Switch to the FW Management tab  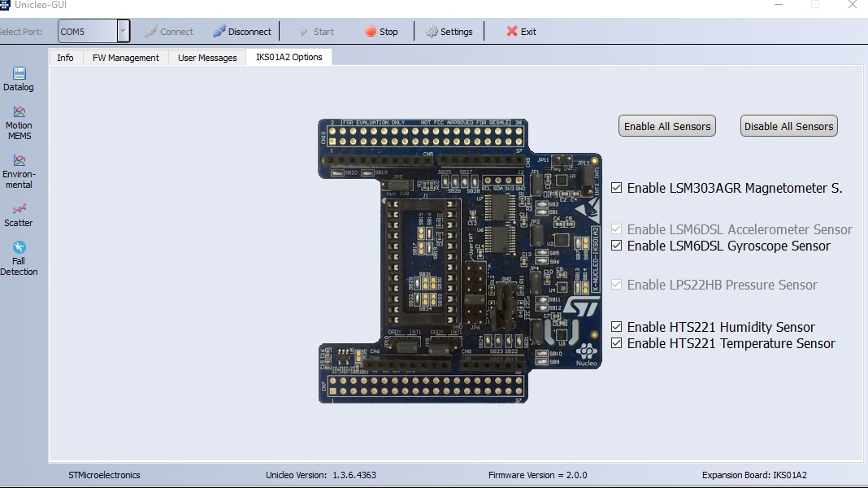point(126,58)
